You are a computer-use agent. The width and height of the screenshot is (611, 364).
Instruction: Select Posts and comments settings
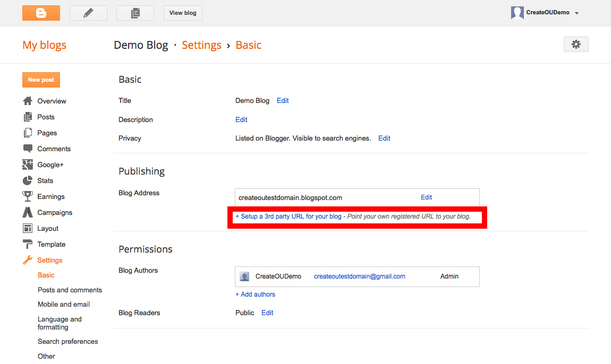click(x=70, y=290)
